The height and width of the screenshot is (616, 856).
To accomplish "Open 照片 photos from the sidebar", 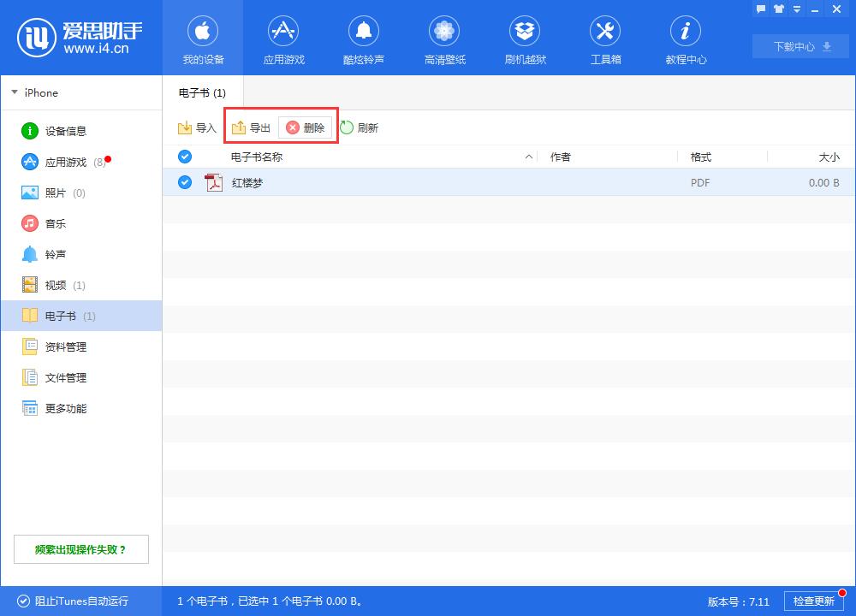I will point(55,192).
